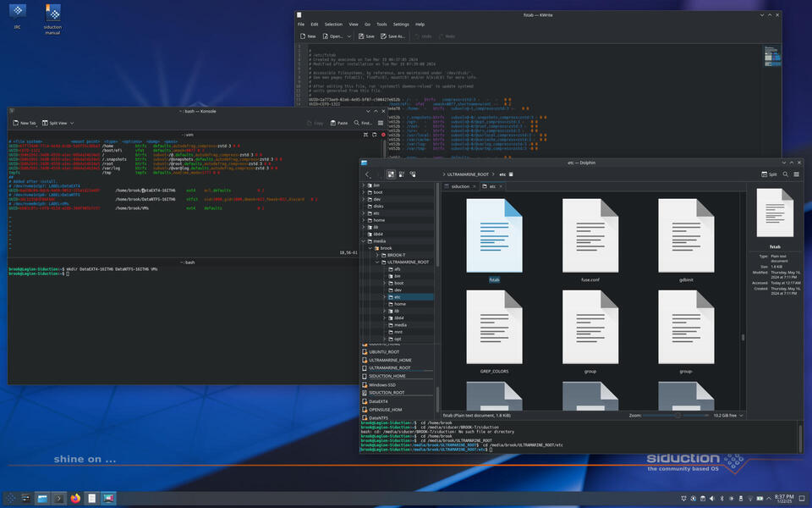812x508 pixels.
Task: Click New in the KWrite toolbar
Action: click(308, 36)
